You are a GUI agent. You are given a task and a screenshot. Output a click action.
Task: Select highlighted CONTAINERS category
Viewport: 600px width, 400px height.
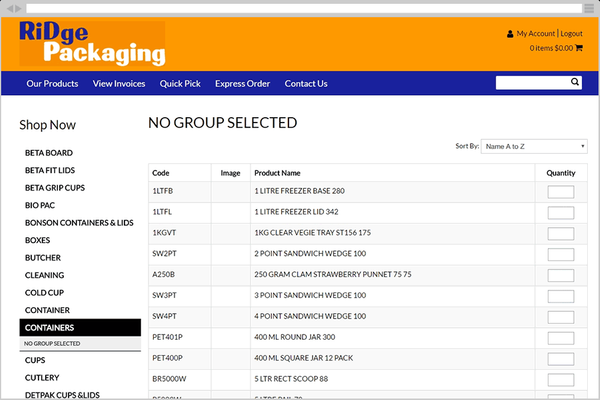(80, 328)
